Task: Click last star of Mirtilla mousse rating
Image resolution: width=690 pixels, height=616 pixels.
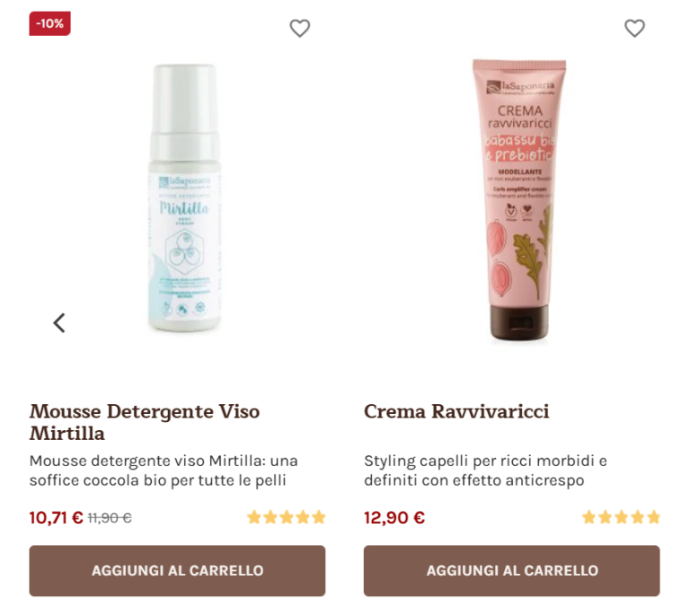Action: click(x=319, y=517)
